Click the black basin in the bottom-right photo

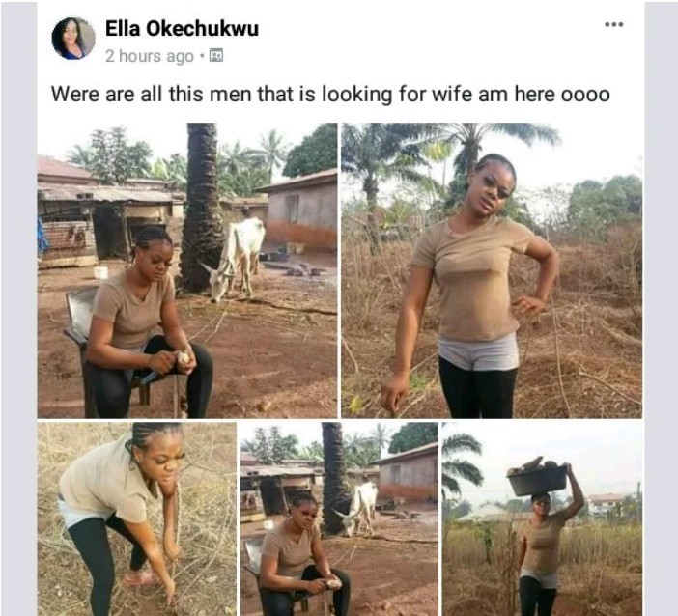point(538,478)
